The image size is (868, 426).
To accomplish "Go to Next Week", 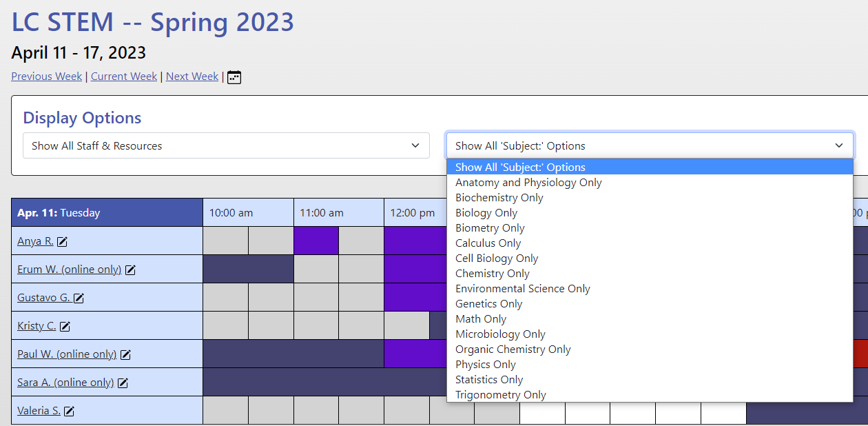I will pyautogui.click(x=192, y=77).
